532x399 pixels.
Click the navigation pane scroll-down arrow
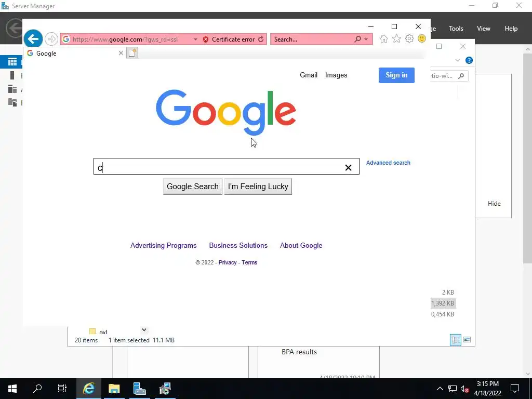pyautogui.click(x=144, y=330)
